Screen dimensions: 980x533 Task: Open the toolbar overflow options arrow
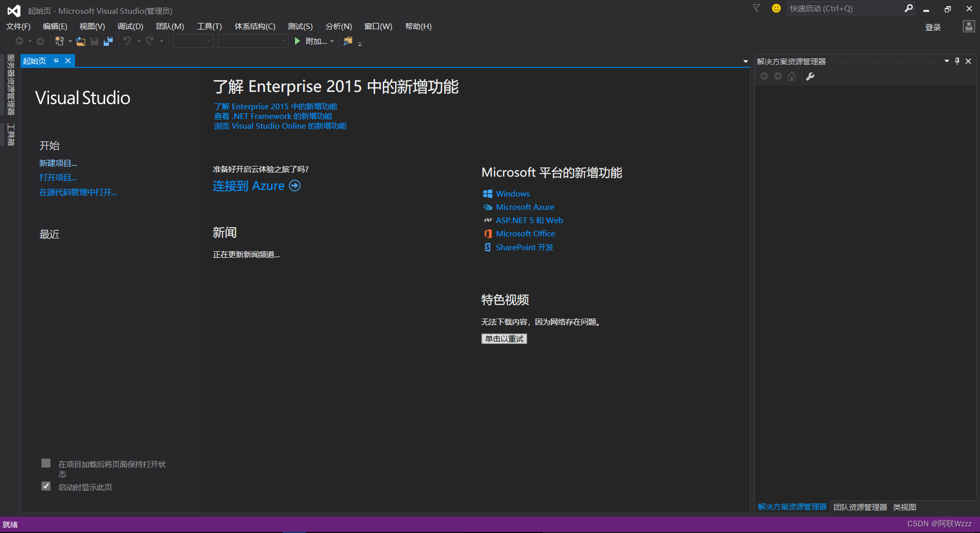click(360, 44)
